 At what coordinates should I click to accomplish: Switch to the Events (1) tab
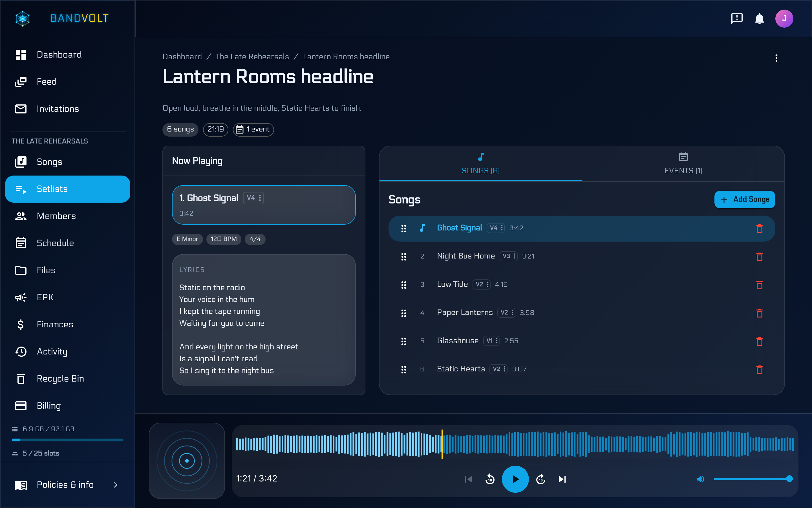[x=683, y=164]
